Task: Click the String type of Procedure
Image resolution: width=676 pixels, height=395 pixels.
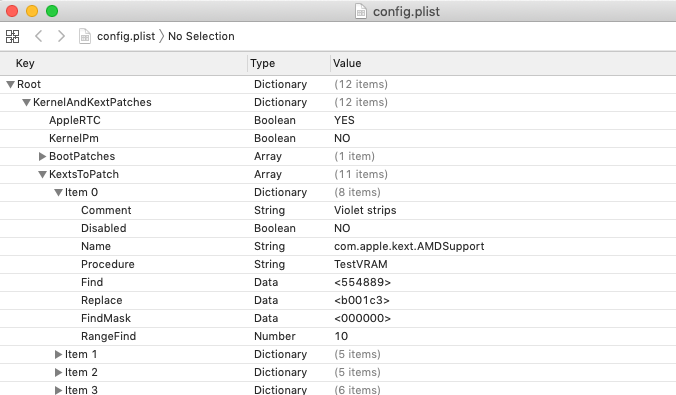Action: 269,264
